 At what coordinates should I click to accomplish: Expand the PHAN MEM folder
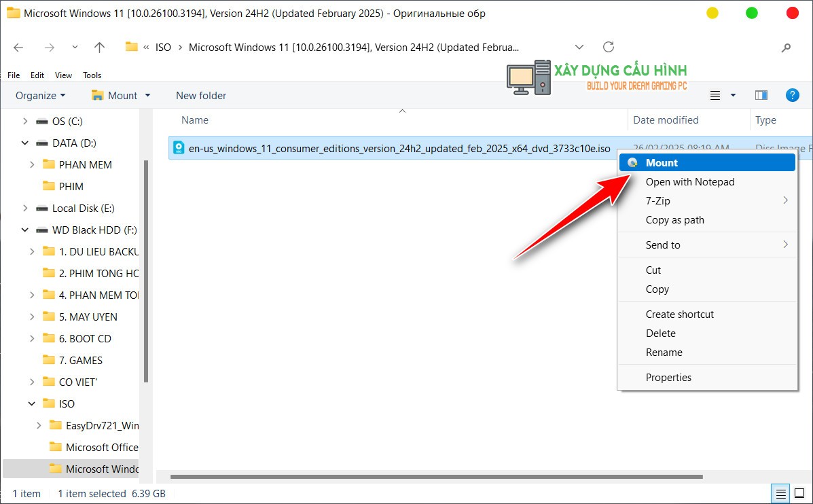coord(32,165)
